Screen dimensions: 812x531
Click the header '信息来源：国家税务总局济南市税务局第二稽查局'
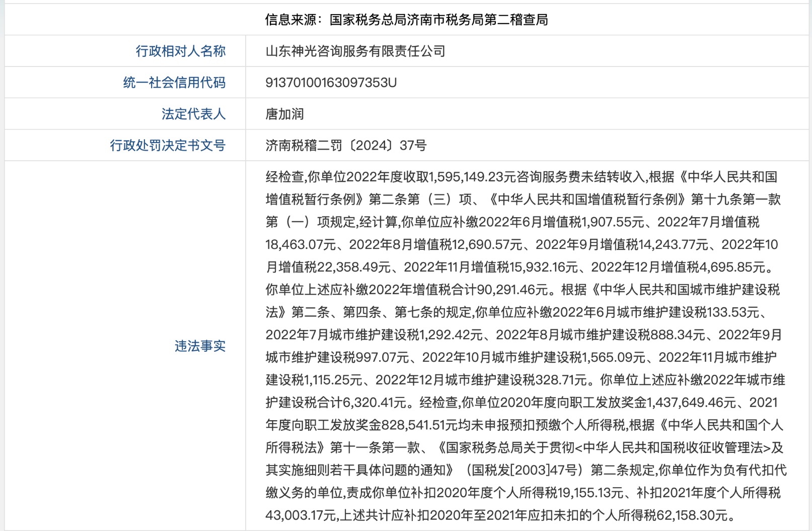point(406,20)
